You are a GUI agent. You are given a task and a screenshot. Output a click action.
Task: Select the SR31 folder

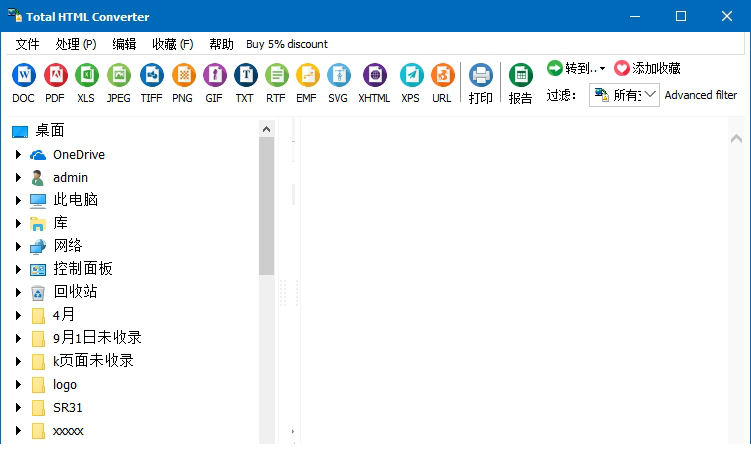point(68,407)
